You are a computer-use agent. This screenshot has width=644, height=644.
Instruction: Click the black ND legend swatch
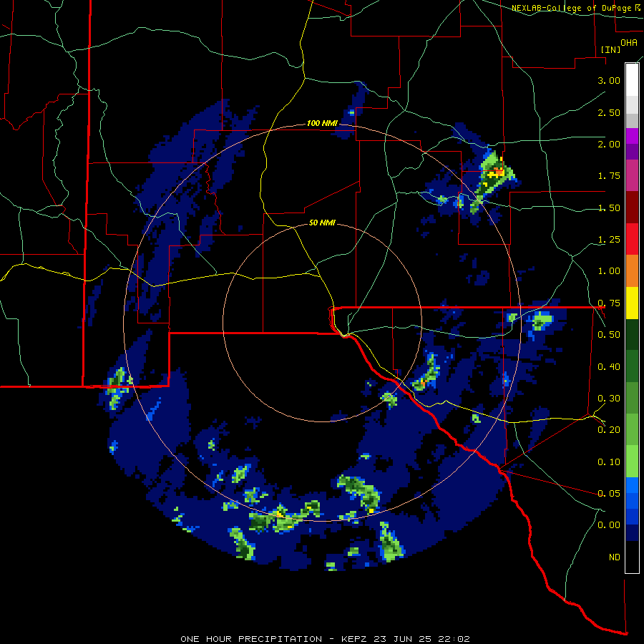pos(632,557)
